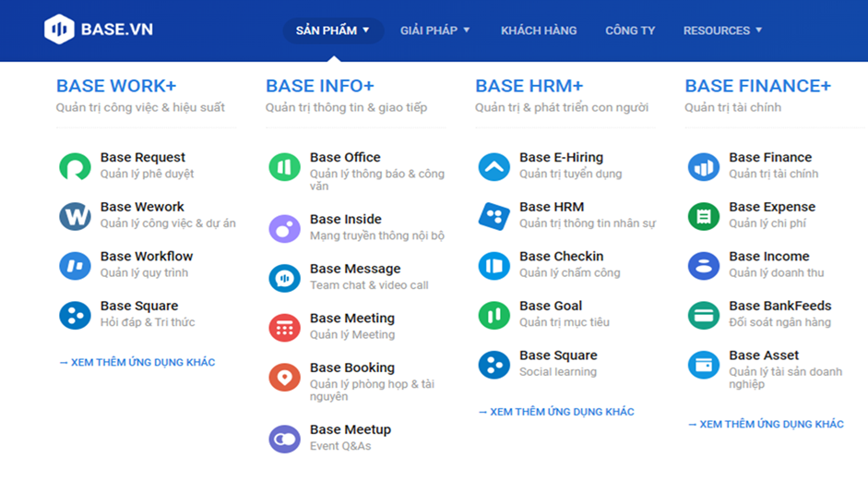Image resolution: width=868 pixels, height=482 pixels.
Task: Click the Base Meetup purple icon
Action: coord(284,439)
